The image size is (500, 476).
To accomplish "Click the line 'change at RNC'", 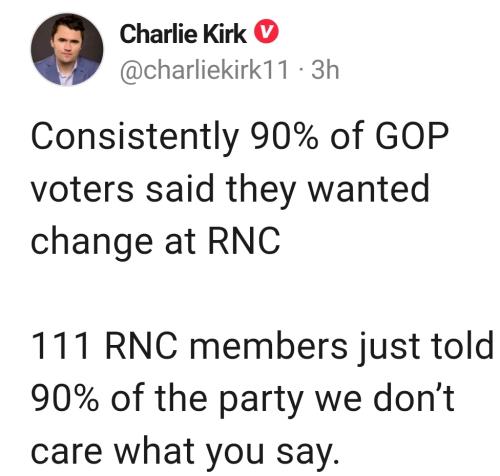I will (x=156, y=242).
